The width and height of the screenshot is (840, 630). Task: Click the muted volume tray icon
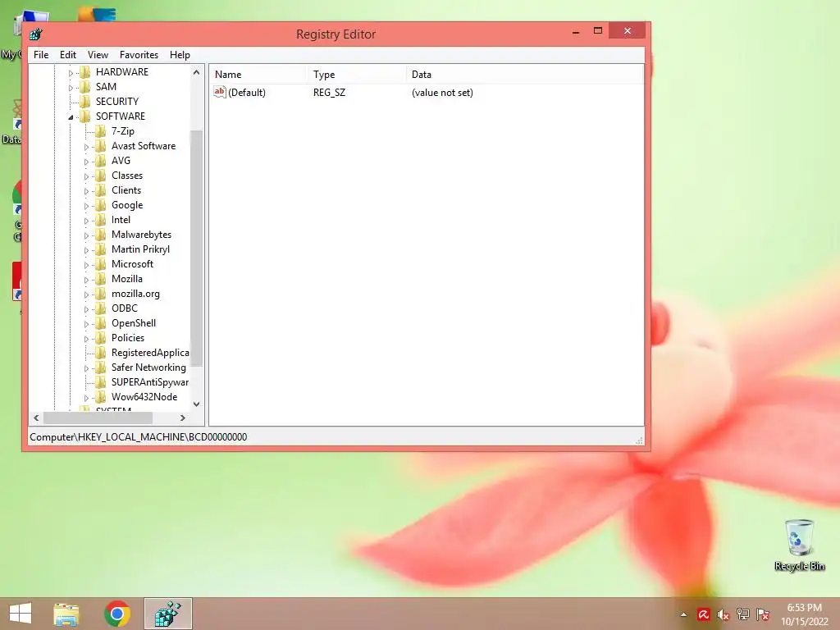pyautogui.click(x=724, y=614)
